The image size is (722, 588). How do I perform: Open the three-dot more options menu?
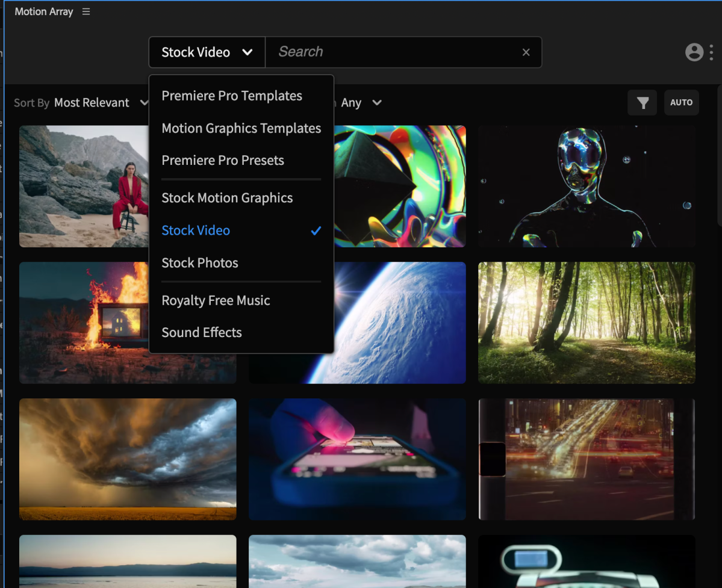(x=711, y=52)
